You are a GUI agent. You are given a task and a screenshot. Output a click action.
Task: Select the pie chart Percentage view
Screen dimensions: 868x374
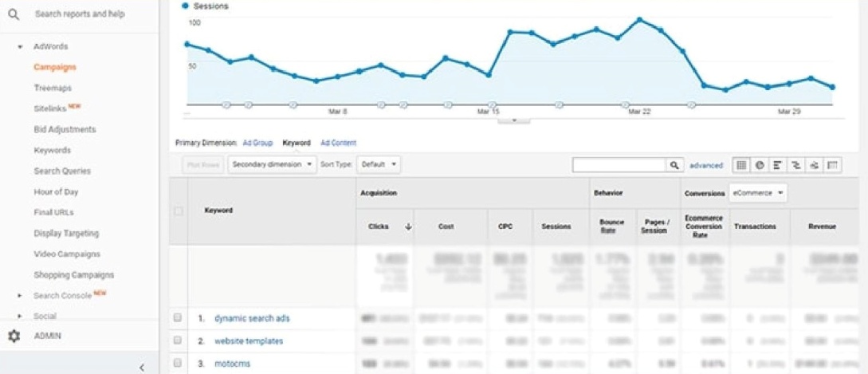pos(760,165)
